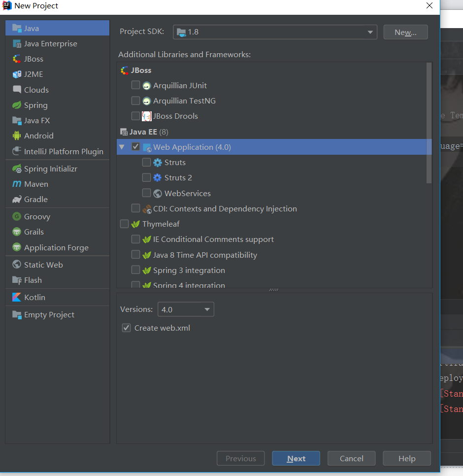This screenshot has width=463, height=476.
Task: Click the Spring leaf icon in sidebar
Action: pos(17,105)
